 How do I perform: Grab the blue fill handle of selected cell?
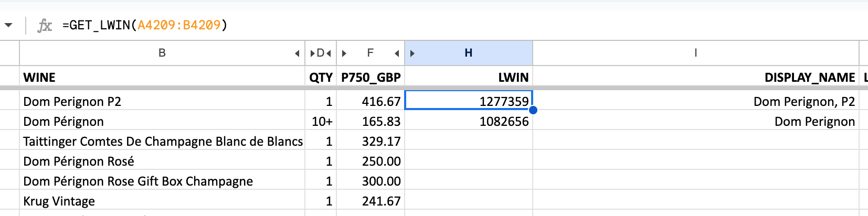533,110
